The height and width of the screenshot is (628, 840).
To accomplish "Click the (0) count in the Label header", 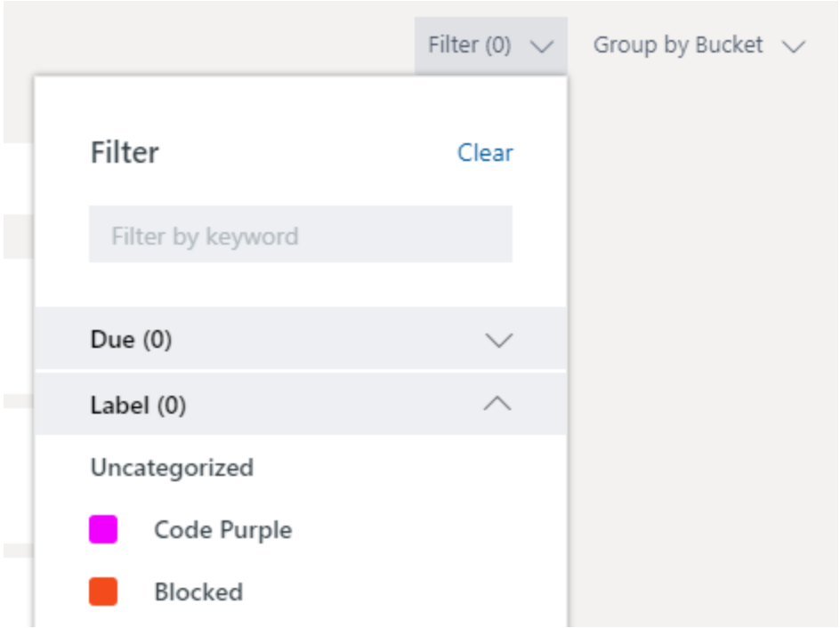I will pyautogui.click(x=171, y=406).
